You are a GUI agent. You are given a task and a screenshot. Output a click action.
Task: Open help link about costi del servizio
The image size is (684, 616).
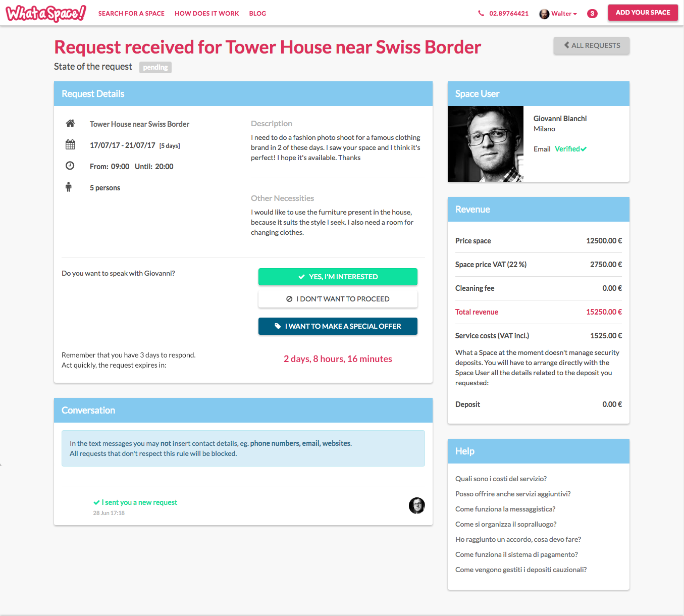point(501,479)
